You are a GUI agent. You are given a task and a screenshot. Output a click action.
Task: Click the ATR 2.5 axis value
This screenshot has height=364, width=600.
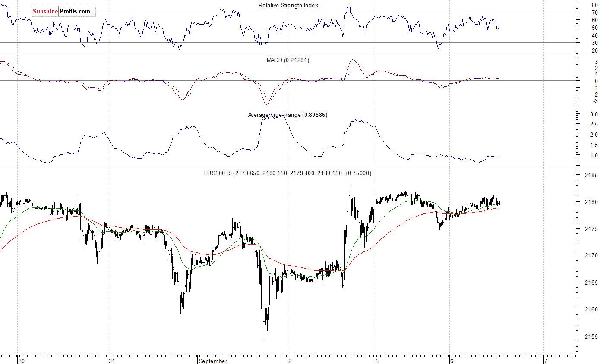tap(594, 125)
